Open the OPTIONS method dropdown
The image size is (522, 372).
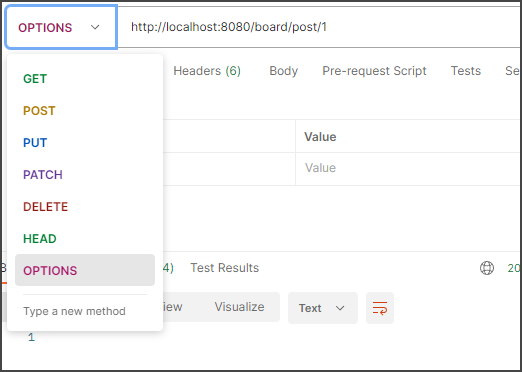[61, 27]
